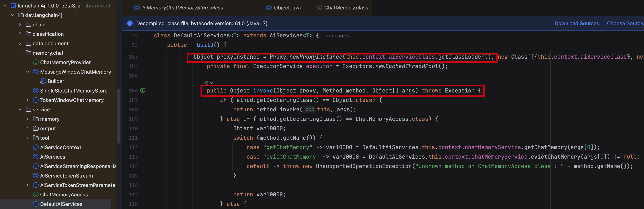The height and width of the screenshot is (209, 644).
Task: Click the langchain4j jar library icon
Action: (14, 6)
